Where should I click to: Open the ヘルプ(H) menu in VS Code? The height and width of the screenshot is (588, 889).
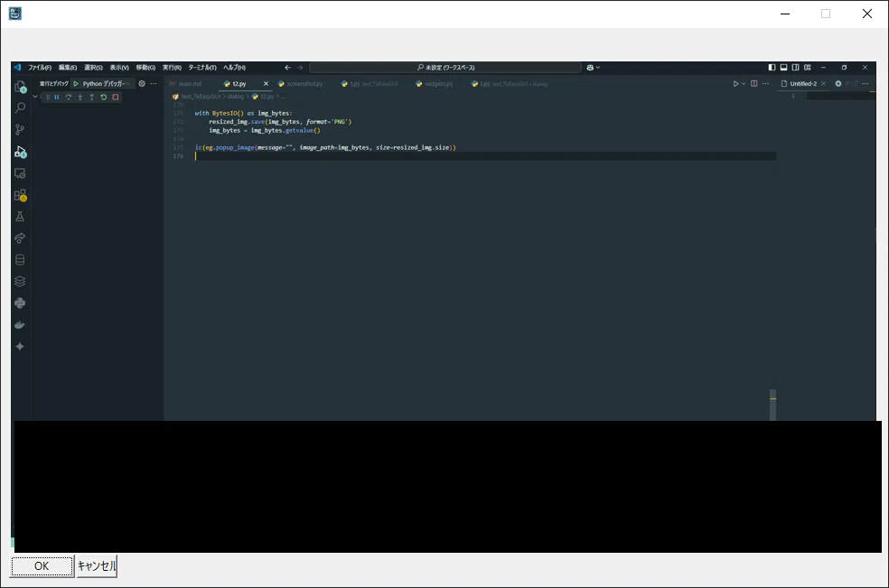(234, 68)
